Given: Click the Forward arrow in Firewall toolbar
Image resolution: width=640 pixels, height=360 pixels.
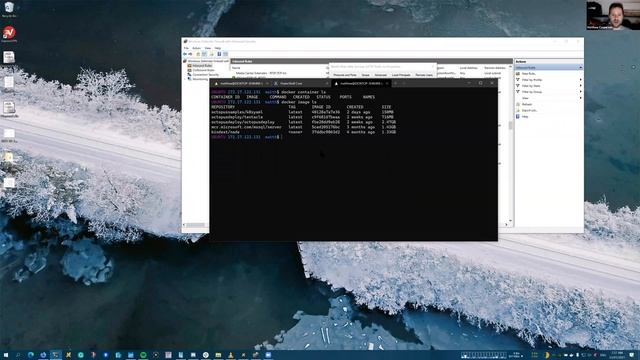Looking at the screenshot, I should click(x=190, y=54).
